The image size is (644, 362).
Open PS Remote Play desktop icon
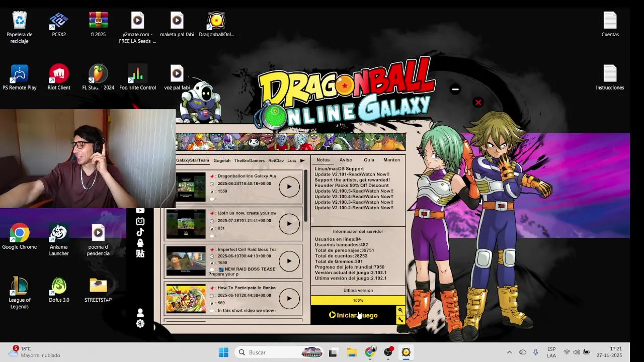pyautogui.click(x=20, y=78)
